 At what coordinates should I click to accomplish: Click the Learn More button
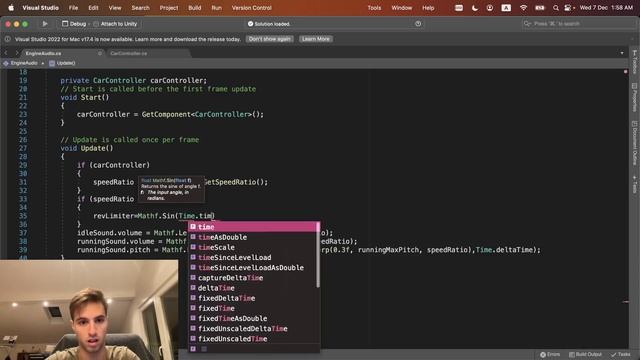point(316,39)
